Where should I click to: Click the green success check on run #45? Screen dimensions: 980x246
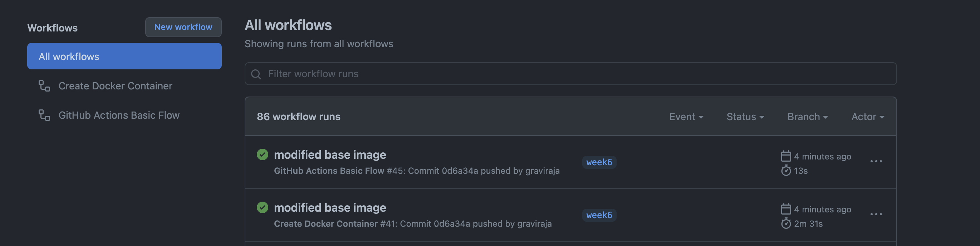(262, 155)
